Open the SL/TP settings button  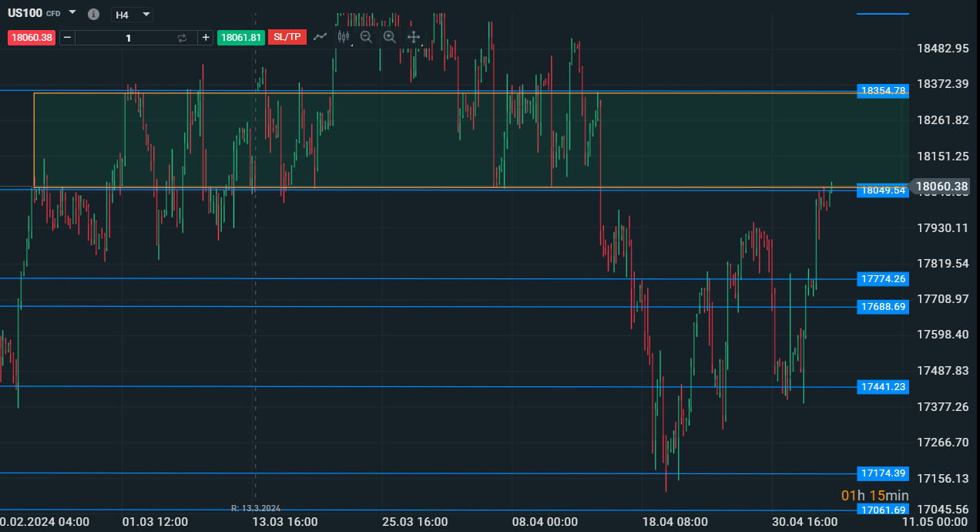point(287,37)
